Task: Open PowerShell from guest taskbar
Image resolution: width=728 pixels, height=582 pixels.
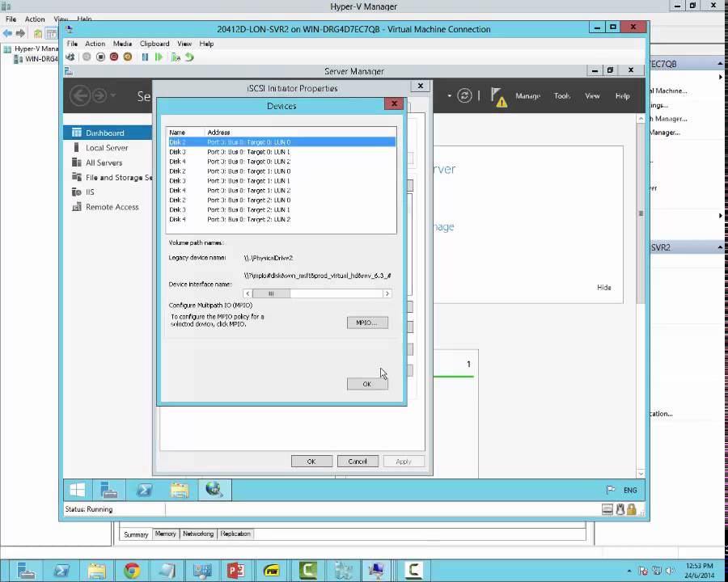Action: click(144, 490)
